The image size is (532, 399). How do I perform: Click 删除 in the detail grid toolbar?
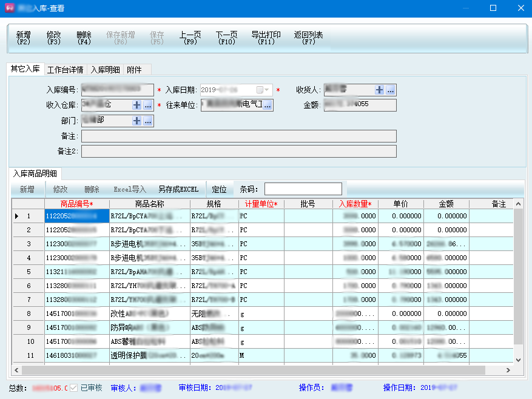click(92, 189)
